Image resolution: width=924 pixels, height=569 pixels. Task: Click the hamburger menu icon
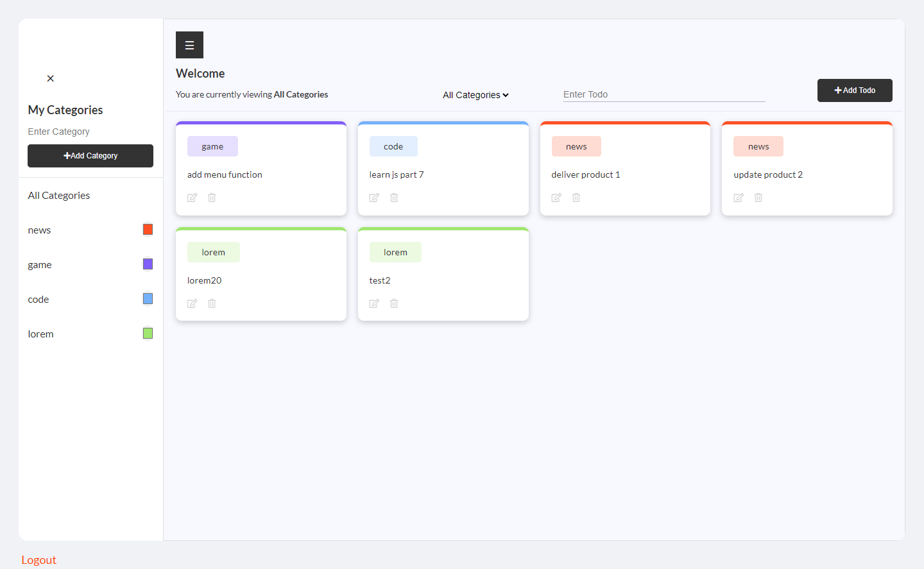189,45
